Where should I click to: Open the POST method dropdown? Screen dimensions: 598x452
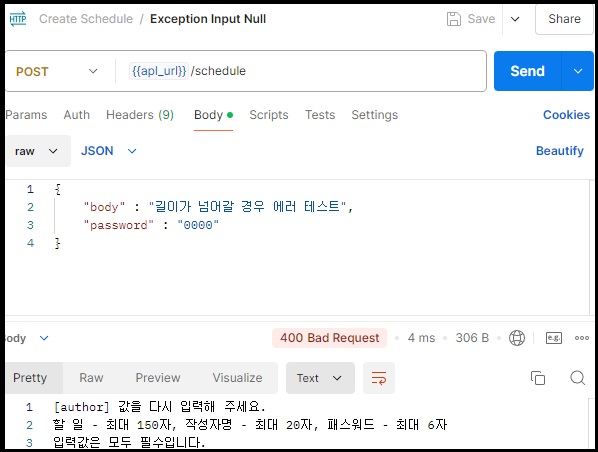57,71
